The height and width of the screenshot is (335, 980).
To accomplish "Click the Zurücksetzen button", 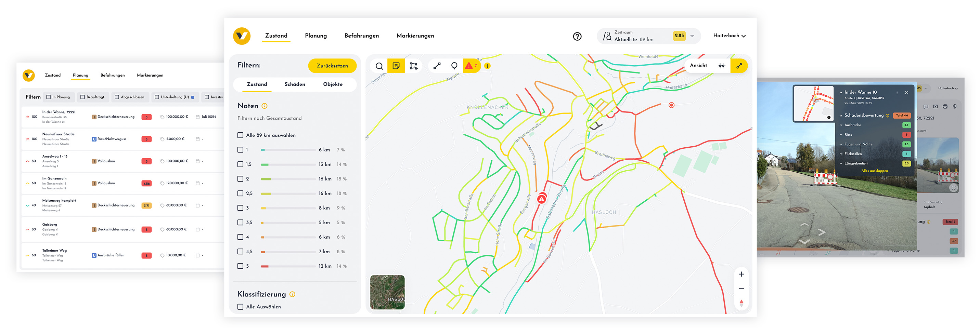I will 332,66.
